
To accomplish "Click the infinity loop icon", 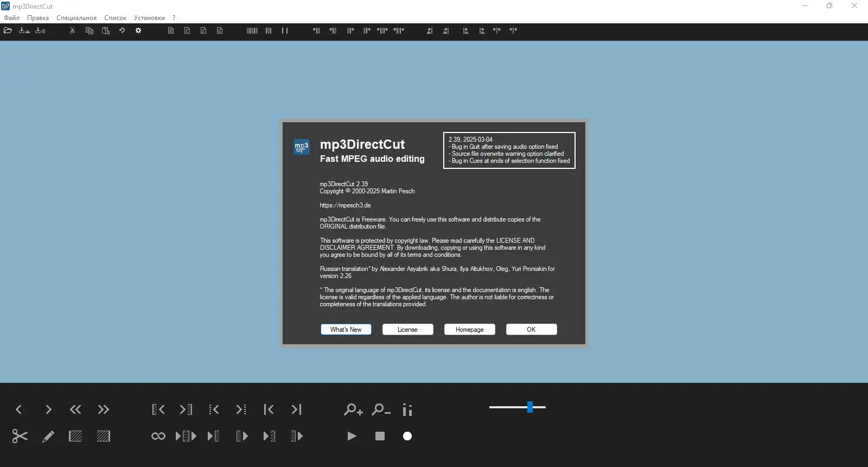I will coord(158,436).
